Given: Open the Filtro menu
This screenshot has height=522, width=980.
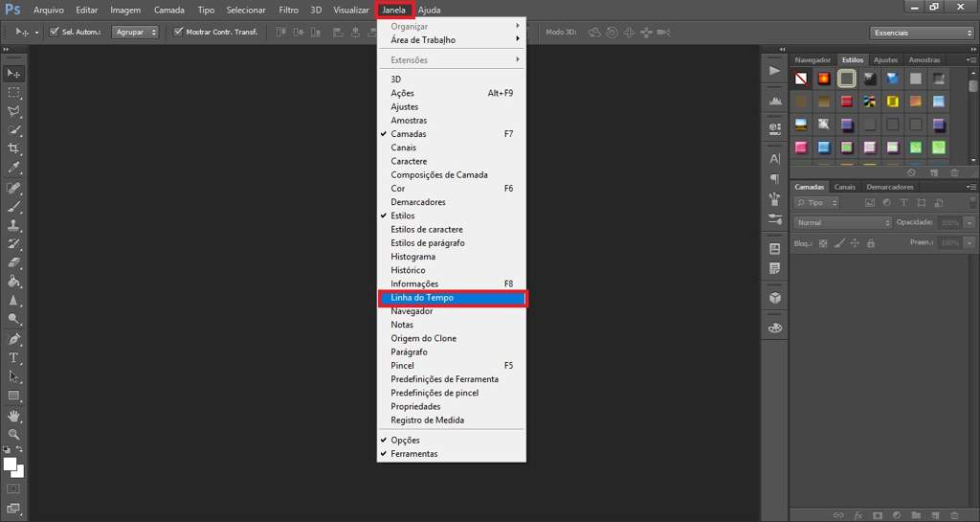Looking at the screenshot, I should tap(288, 10).
